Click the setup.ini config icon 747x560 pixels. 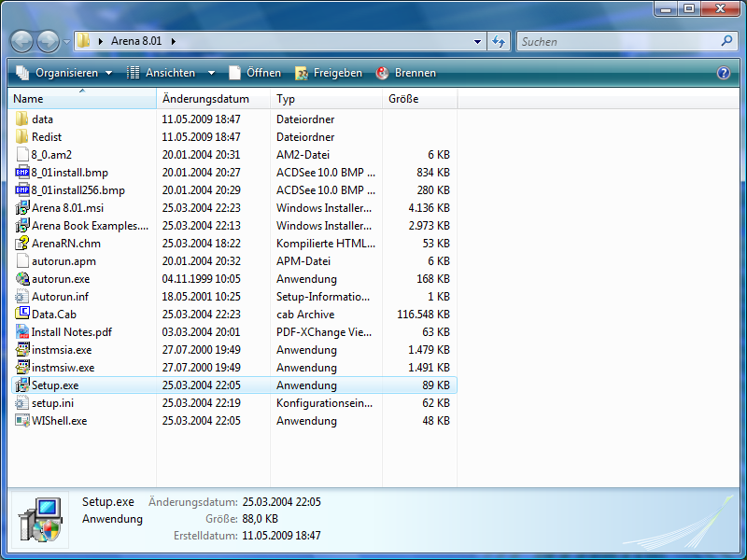pos(21,403)
